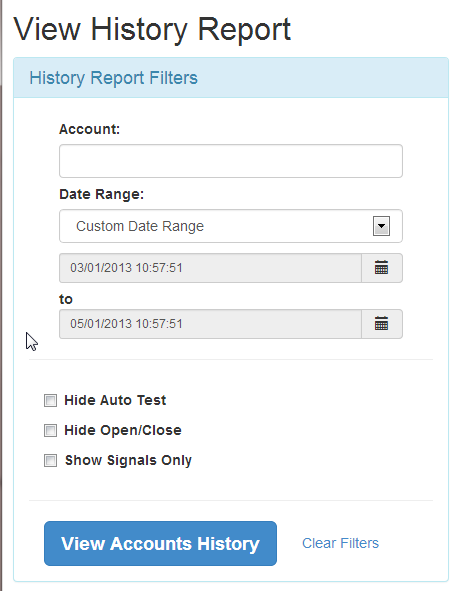Open the end date calendar picker icon
The width and height of the screenshot is (457, 591).
coord(381,324)
